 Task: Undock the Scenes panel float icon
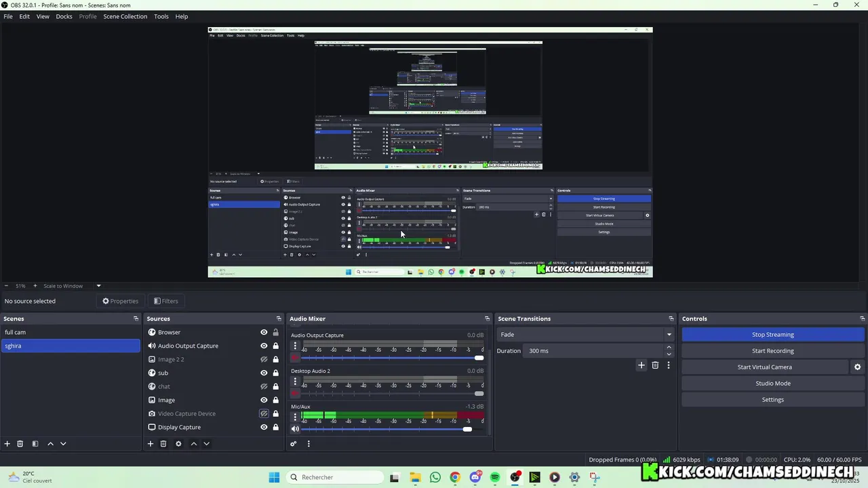coord(136,319)
